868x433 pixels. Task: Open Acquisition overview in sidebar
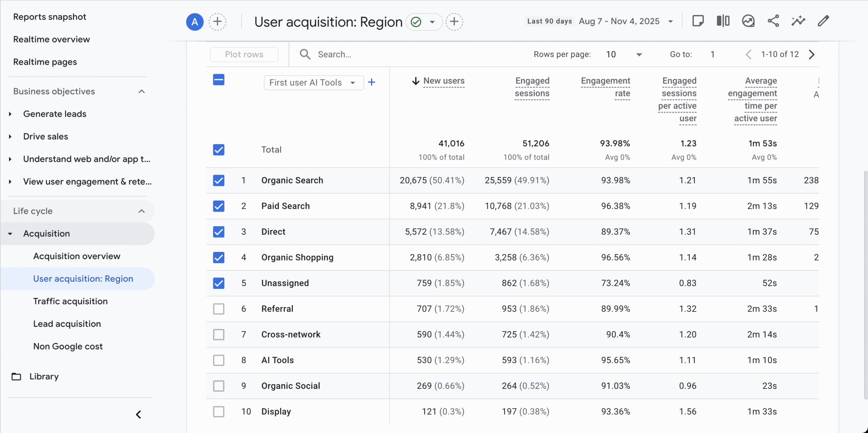click(x=77, y=256)
